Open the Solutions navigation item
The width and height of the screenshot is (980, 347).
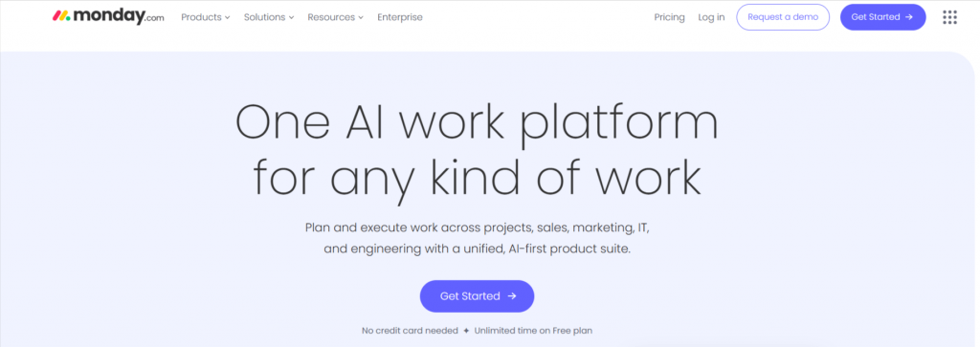[x=269, y=17]
